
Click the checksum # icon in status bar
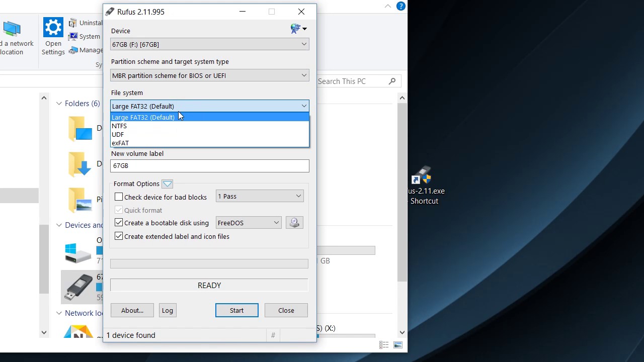(x=273, y=335)
